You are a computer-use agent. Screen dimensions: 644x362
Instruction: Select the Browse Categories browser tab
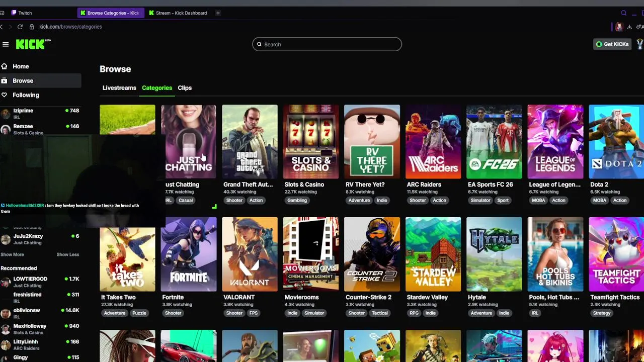pyautogui.click(x=110, y=13)
